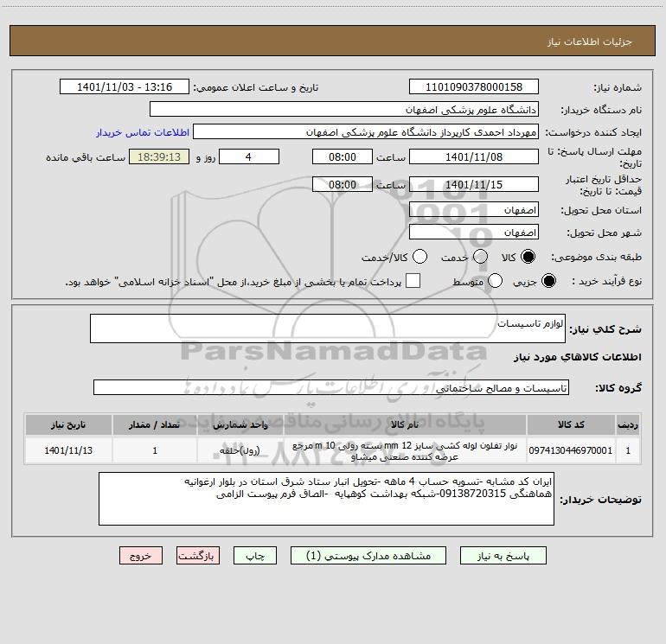Click the delivery province field
Viewport: 666px width, 644px height.
[474, 210]
